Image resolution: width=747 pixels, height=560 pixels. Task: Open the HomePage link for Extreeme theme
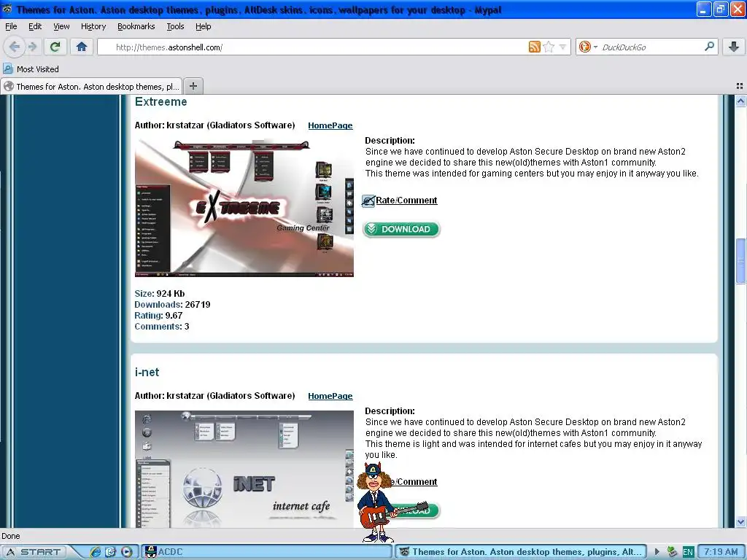[330, 125]
